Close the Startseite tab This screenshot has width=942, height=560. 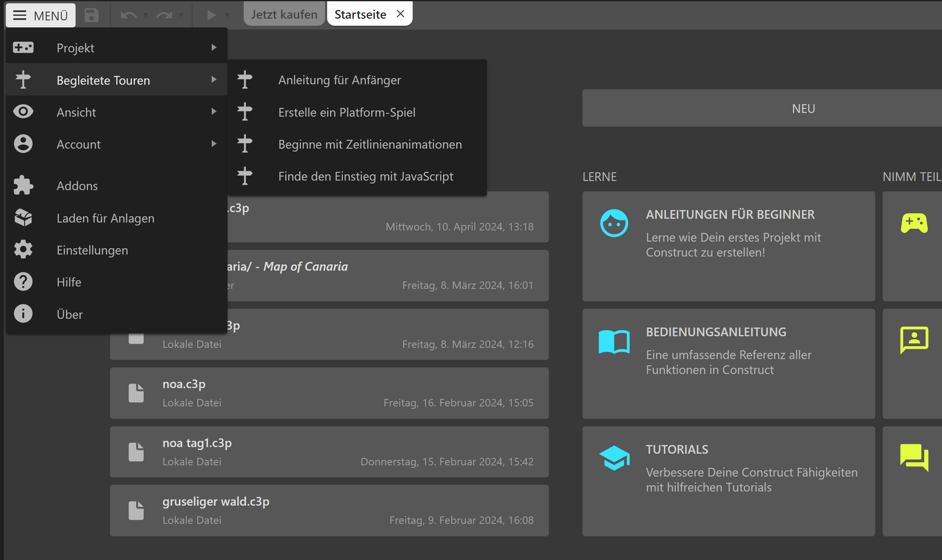(401, 14)
